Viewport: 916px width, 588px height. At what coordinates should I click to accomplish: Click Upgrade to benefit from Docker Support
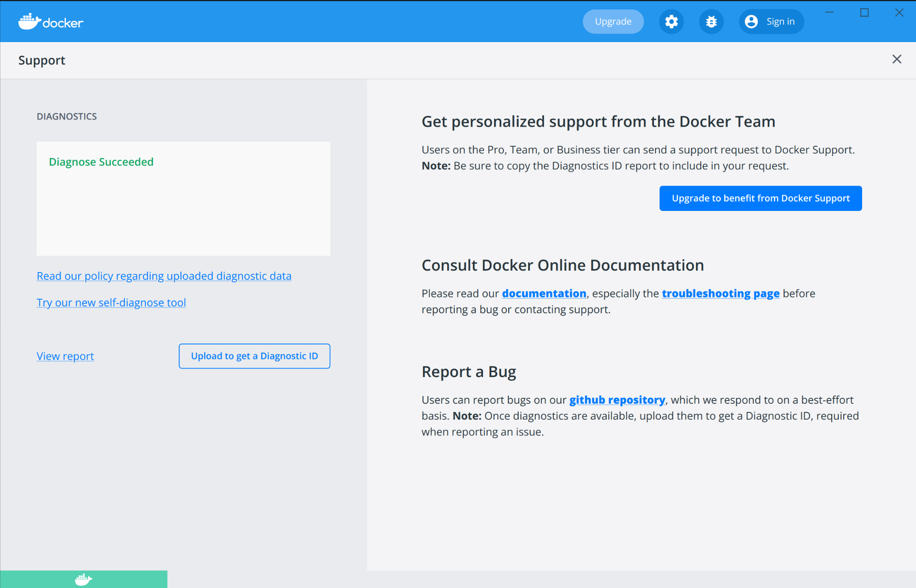tap(760, 198)
